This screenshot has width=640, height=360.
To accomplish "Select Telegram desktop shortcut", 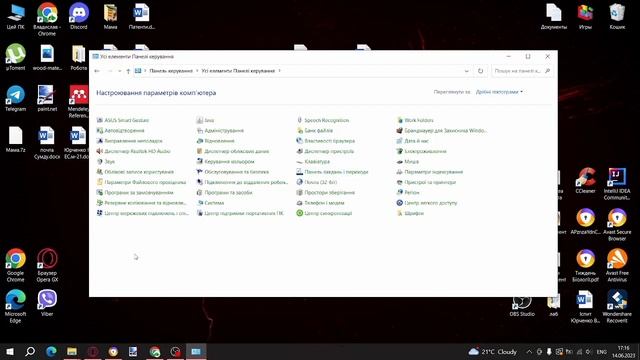I will (16, 99).
